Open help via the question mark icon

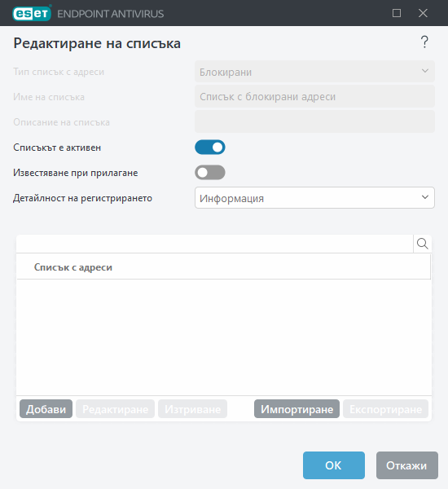coord(424,42)
